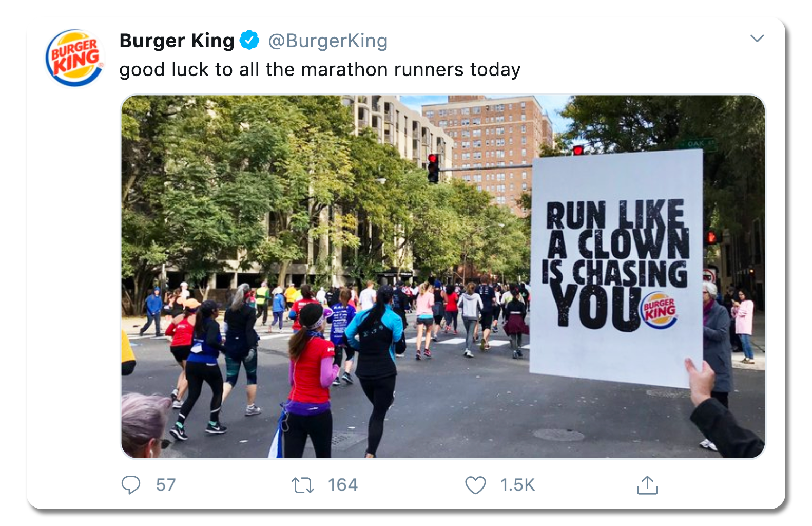Retweet the Burger King post

[x=303, y=485]
